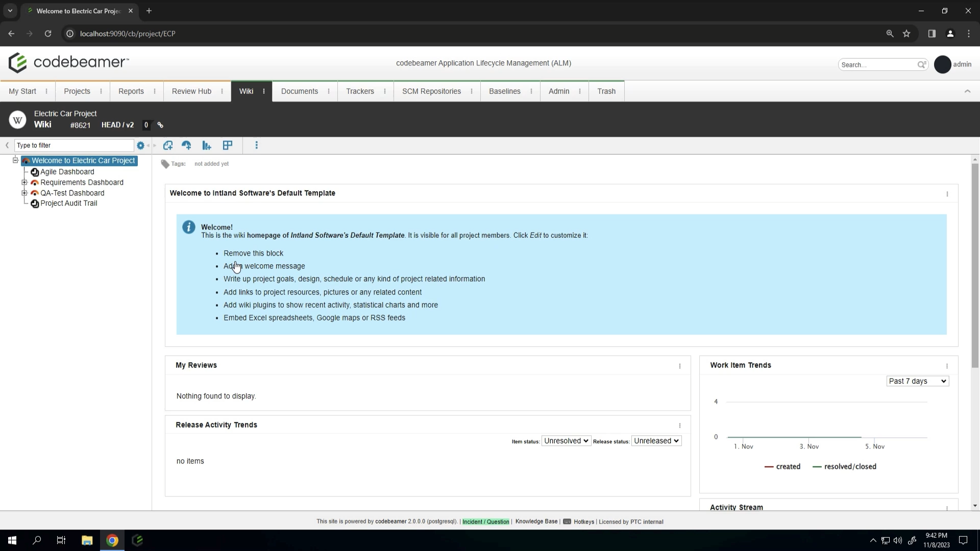Click the admin user avatar

(x=943, y=64)
